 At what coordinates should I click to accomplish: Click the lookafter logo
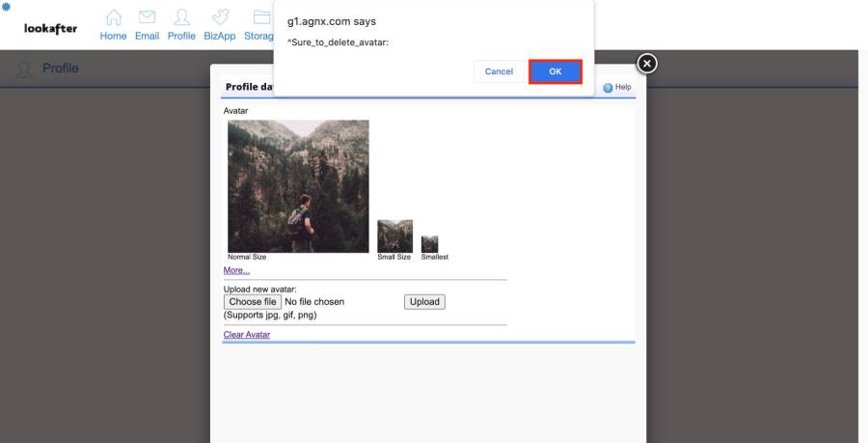[x=50, y=28]
